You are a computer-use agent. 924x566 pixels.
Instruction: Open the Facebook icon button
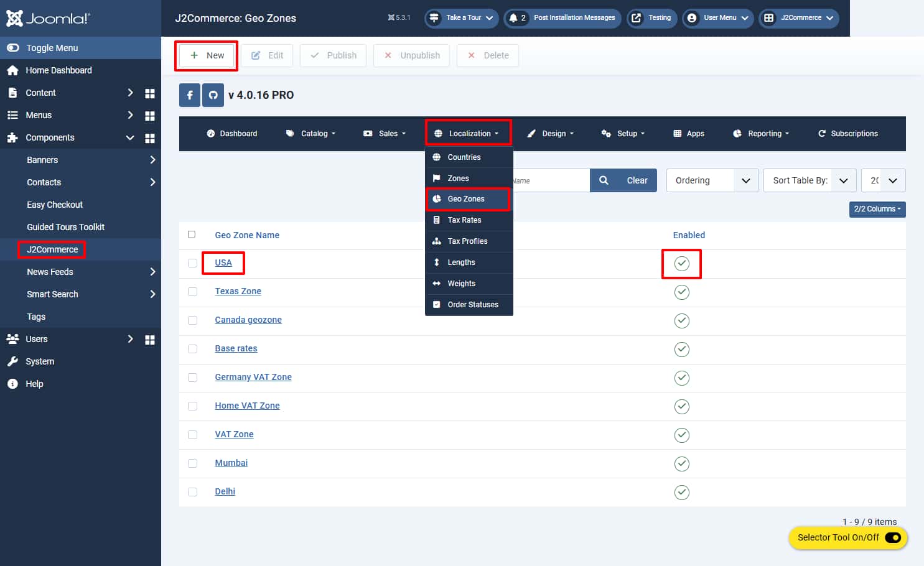pyautogui.click(x=190, y=95)
